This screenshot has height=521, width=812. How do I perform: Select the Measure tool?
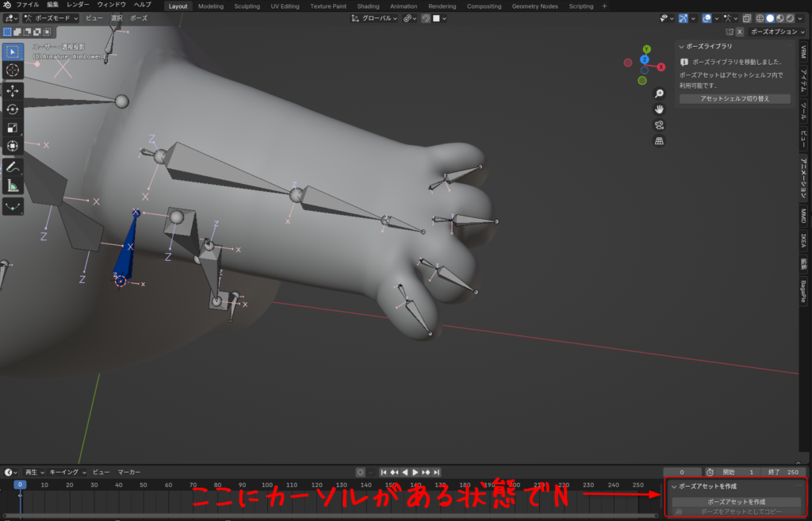pos(13,186)
